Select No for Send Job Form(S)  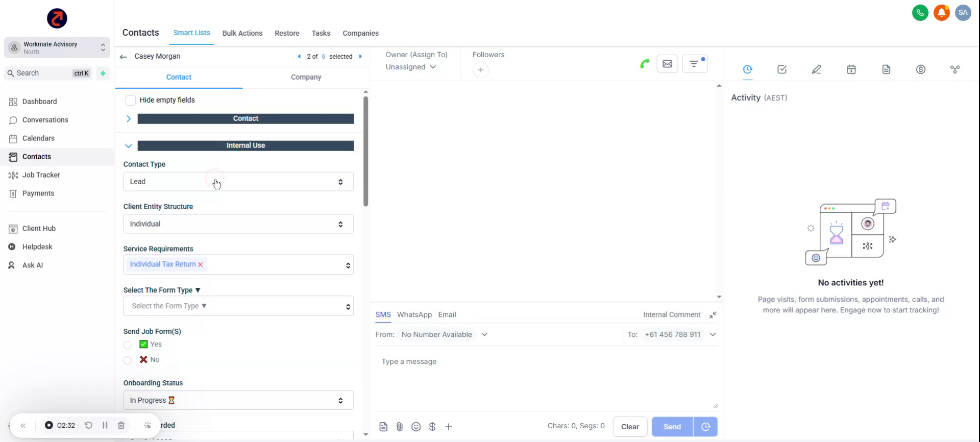point(128,360)
